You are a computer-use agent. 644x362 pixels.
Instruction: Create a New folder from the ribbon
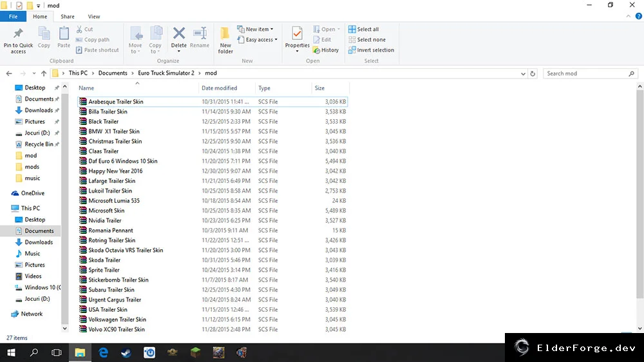click(x=225, y=41)
